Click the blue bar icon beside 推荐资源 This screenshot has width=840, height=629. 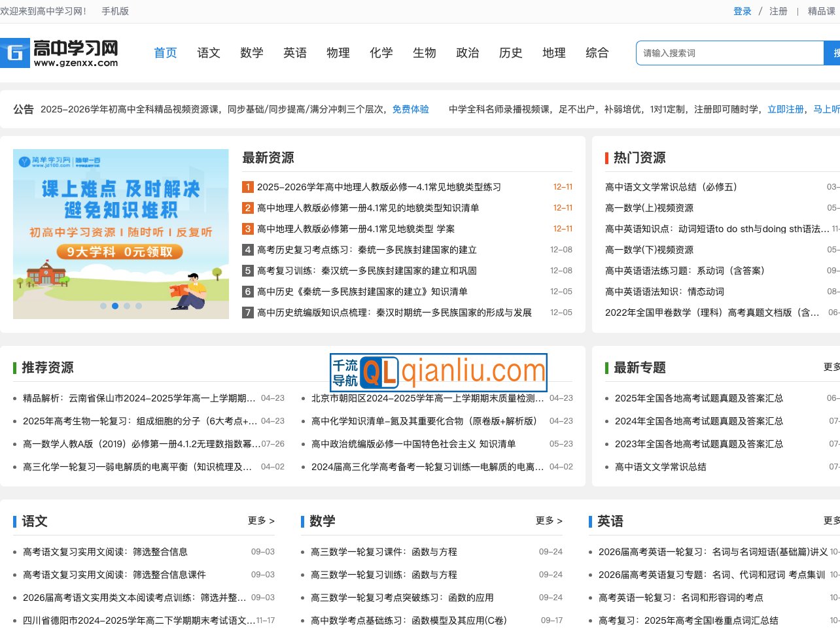click(16, 367)
